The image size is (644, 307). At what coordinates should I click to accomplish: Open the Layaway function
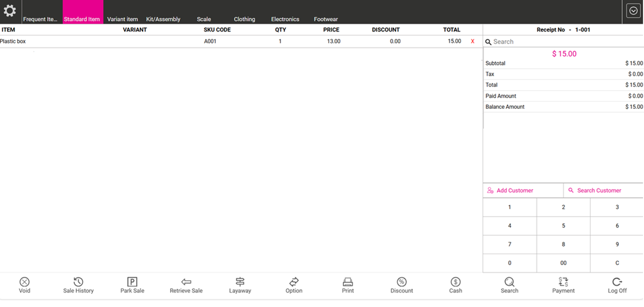click(240, 282)
